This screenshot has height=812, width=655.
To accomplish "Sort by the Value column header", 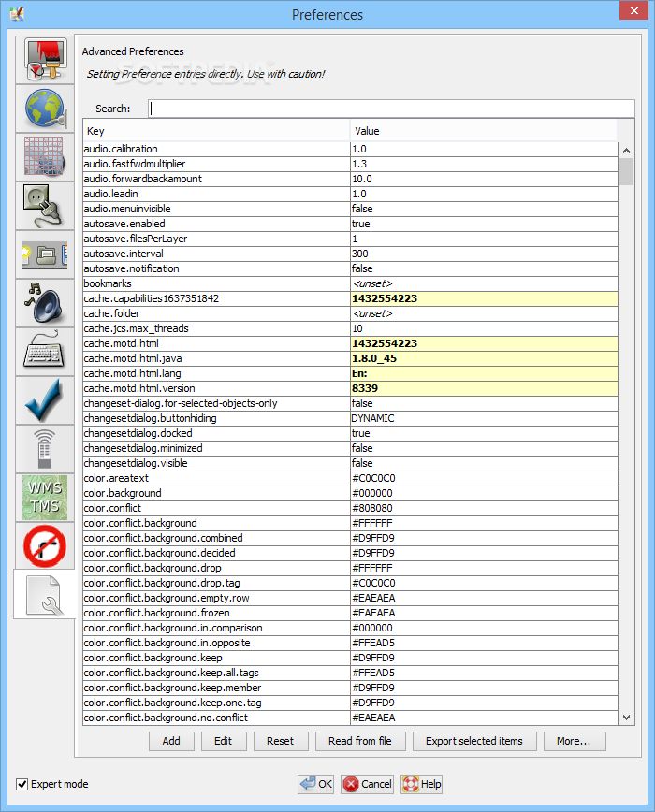I will (x=484, y=131).
